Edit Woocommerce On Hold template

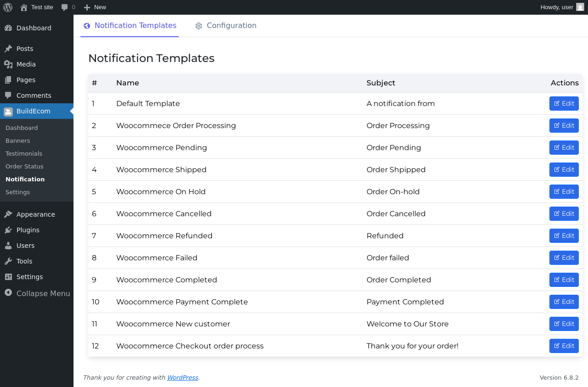coord(564,191)
